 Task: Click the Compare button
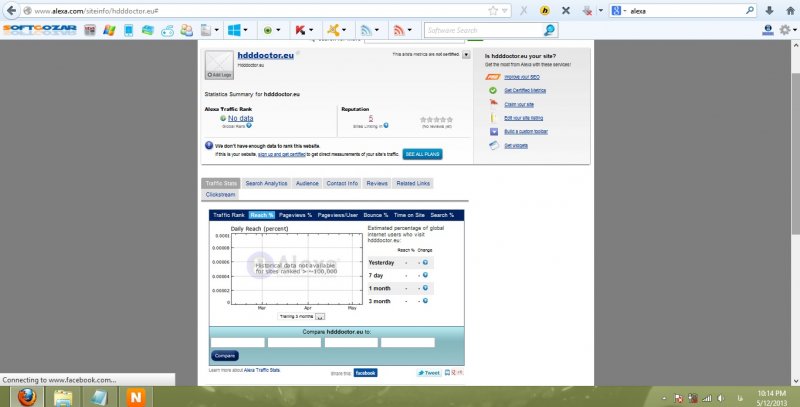pos(224,356)
